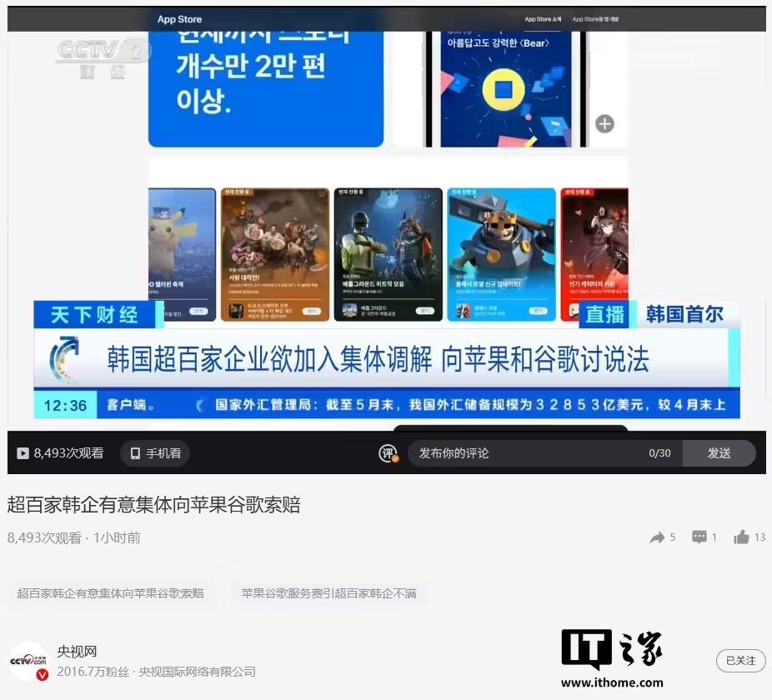Click the plus icon in the video
The image size is (772, 700).
coord(604,123)
